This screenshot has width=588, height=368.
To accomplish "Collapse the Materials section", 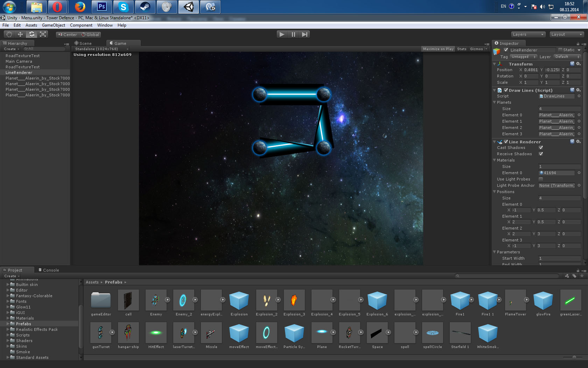I will (494, 160).
